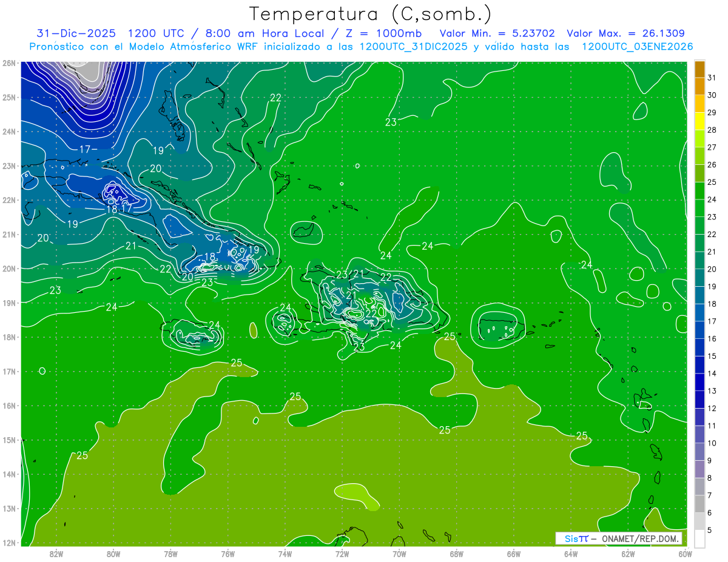Click the 82W longitude axis label
Image resolution: width=728 pixels, height=562 pixels.
coord(56,553)
